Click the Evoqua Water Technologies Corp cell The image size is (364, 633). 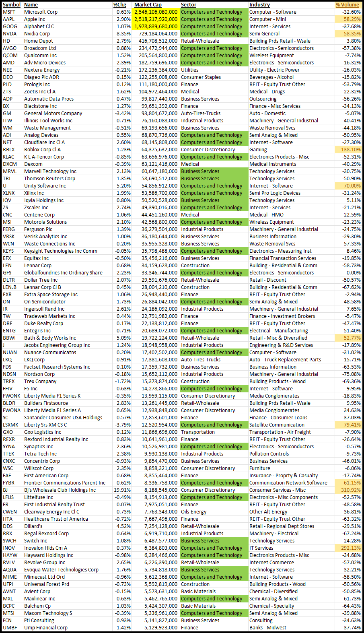pyautogui.click(x=61, y=570)
